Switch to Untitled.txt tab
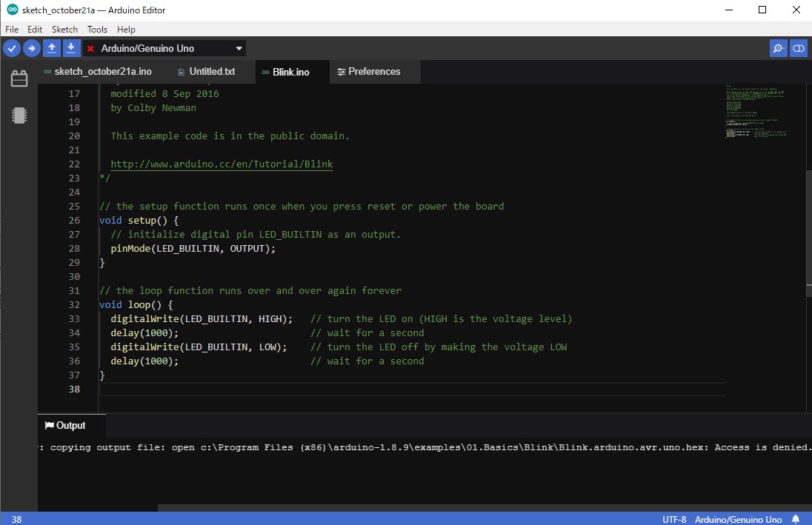Screen dimensions: 812x525 click(207, 71)
